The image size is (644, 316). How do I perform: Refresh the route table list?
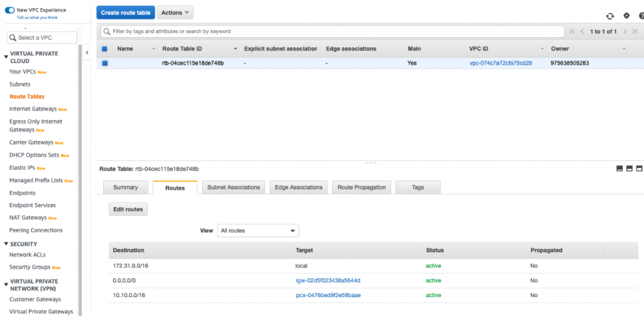coord(610,16)
